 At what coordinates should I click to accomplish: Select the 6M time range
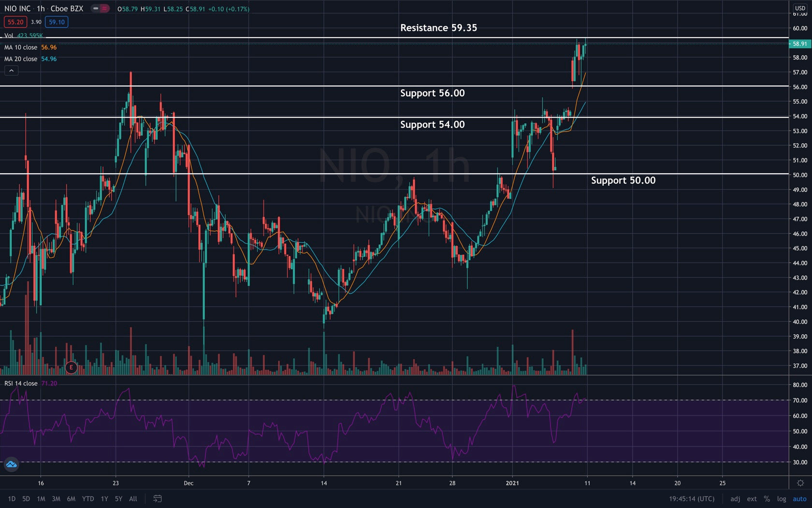click(x=71, y=499)
